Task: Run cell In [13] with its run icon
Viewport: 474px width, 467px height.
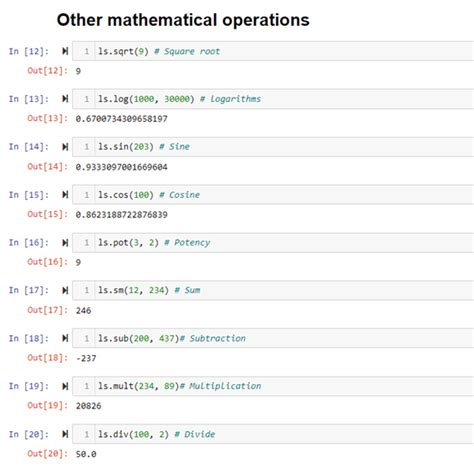Action: (x=65, y=99)
